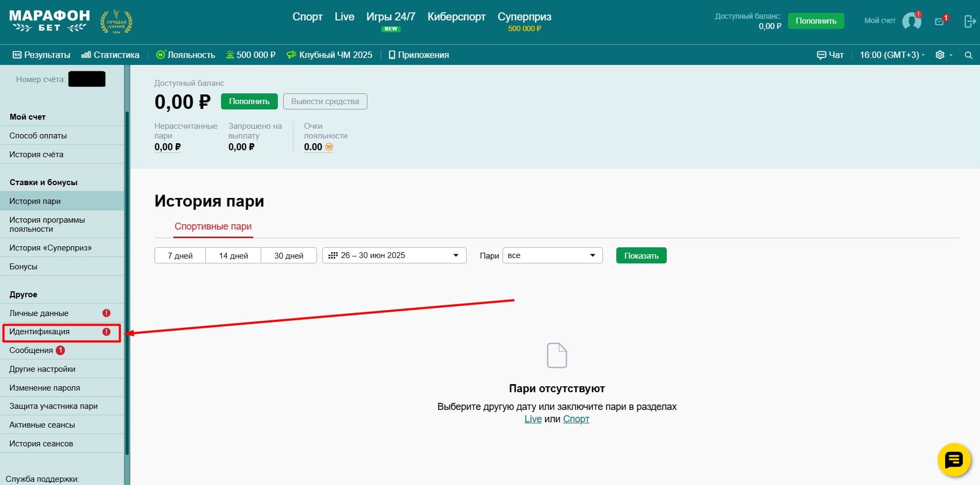The height and width of the screenshot is (485, 980).
Task: Open Сообщения in the sidebar
Action: click(x=62, y=350)
